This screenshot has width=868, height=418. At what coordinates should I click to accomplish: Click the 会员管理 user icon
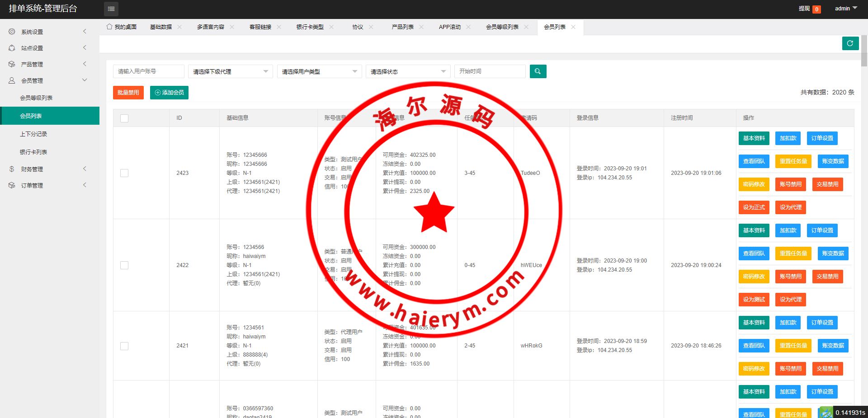point(12,80)
